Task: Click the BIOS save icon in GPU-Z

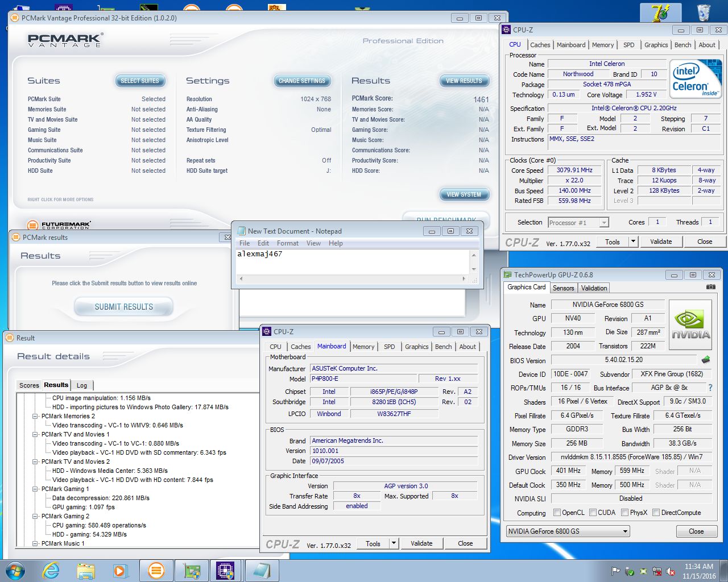Action: [x=706, y=360]
